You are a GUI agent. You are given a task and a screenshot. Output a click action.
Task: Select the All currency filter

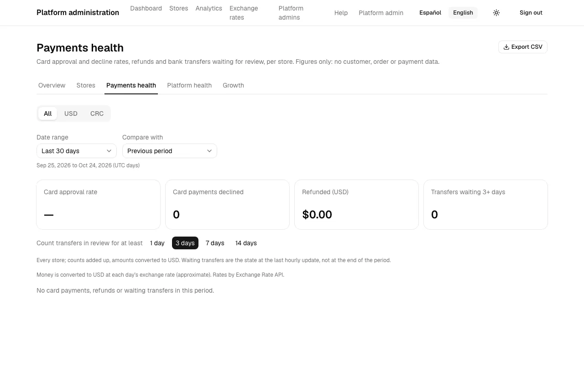pos(47,113)
